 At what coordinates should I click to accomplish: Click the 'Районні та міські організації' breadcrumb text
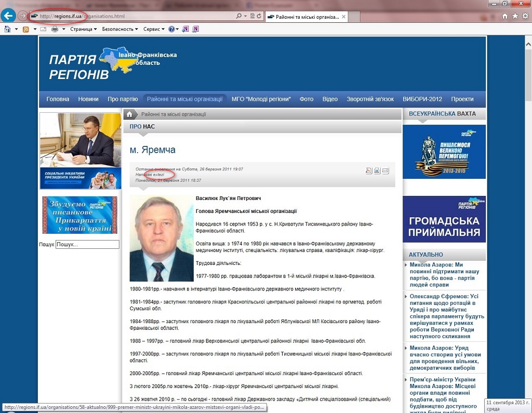click(x=174, y=114)
